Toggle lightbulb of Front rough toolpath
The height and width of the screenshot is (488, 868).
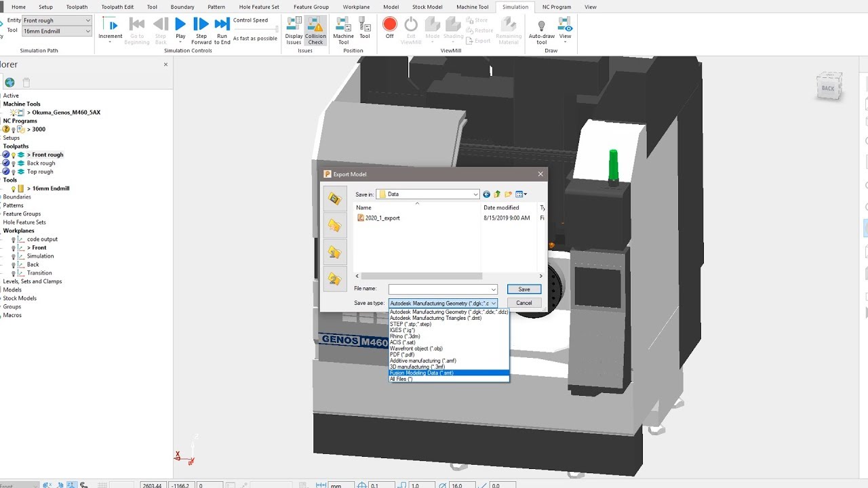point(13,155)
